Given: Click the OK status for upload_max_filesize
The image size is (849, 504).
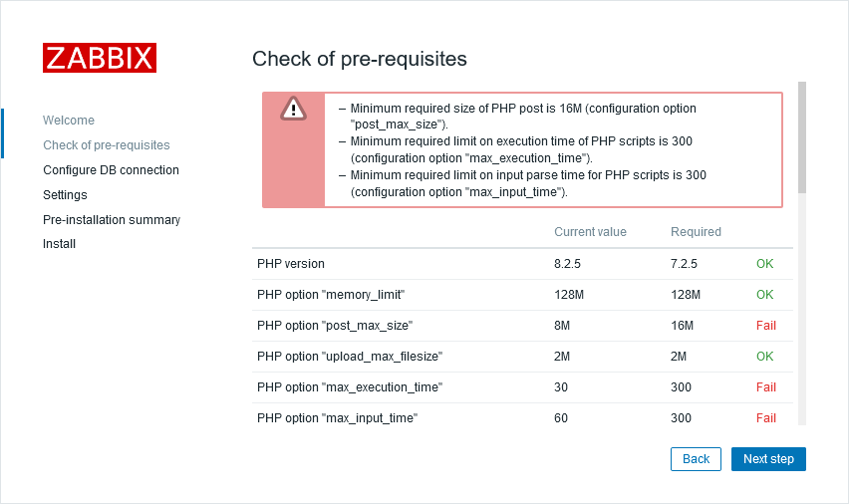Looking at the screenshot, I should tap(764, 357).
